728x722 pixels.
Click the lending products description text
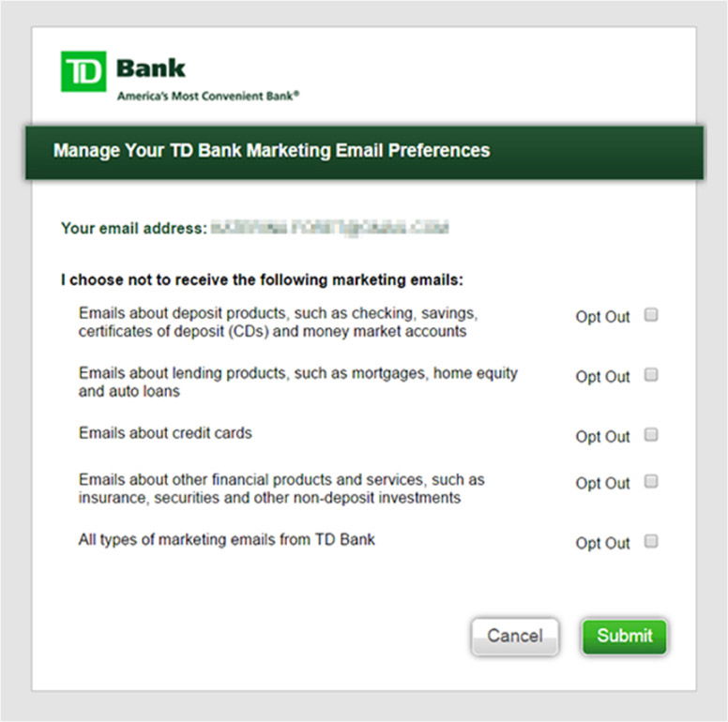click(x=297, y=382)
